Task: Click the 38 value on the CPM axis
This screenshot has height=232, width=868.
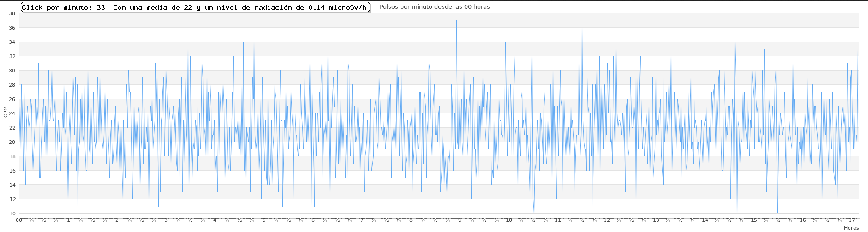Action: pos(12,13)
